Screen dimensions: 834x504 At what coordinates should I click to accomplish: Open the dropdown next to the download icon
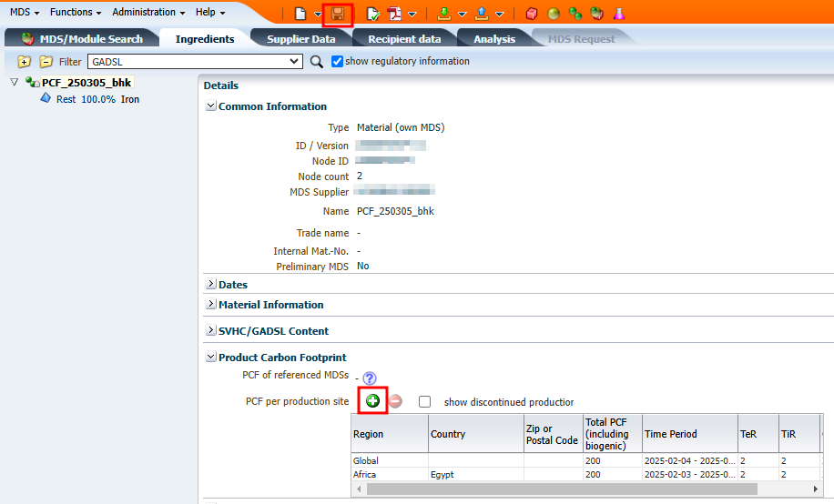coord(463,15)
